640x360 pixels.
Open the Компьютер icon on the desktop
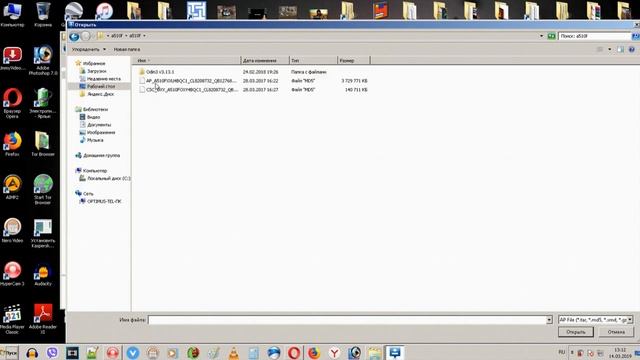12,15
